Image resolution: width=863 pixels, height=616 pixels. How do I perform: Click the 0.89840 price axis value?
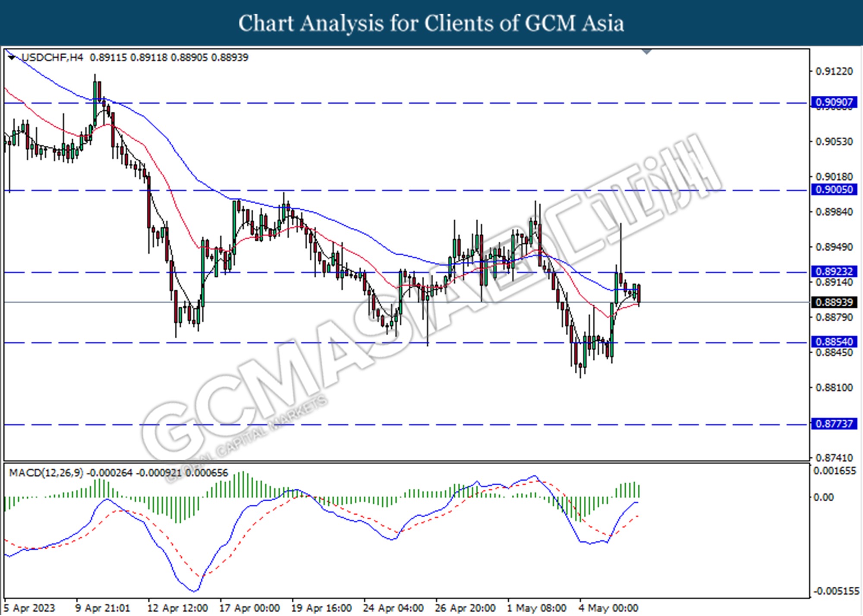[834, 212]
